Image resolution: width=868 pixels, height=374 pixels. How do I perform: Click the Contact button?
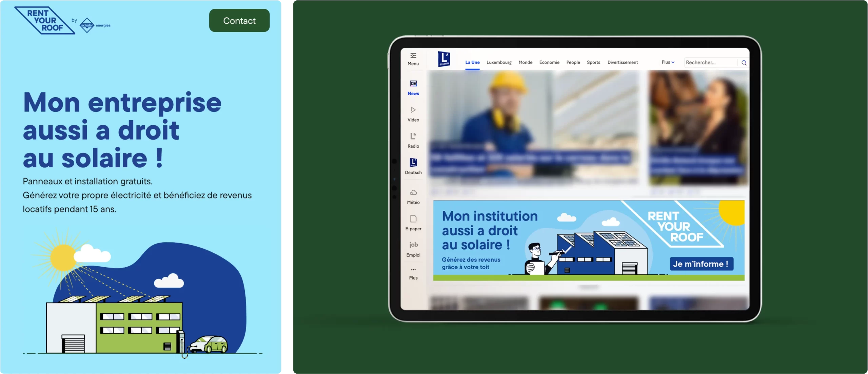tap(239, 21)
